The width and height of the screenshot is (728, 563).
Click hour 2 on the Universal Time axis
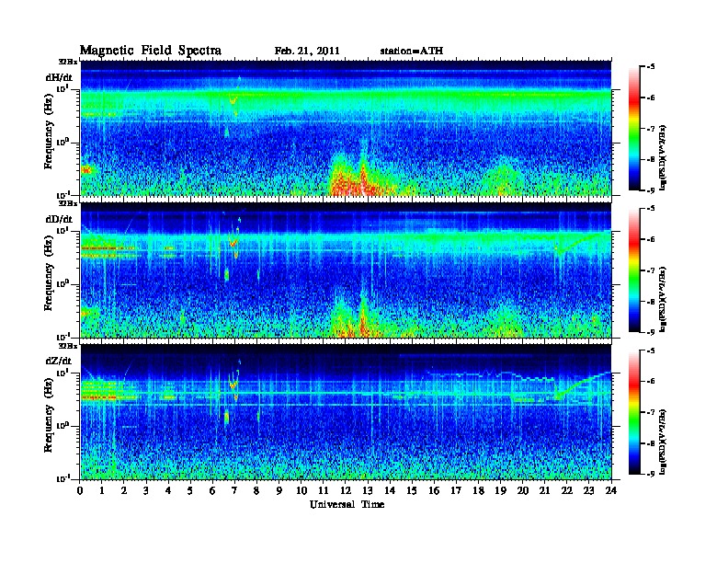(x=124, y=490)
